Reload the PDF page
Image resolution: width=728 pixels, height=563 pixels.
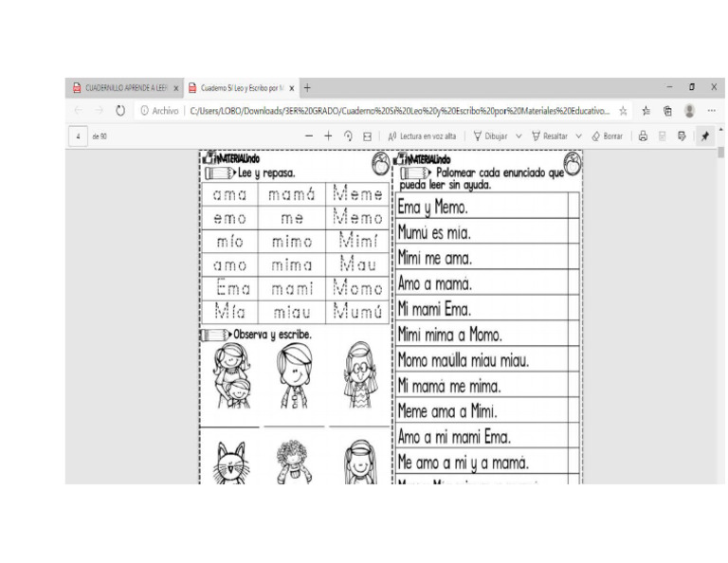(120, 111)
